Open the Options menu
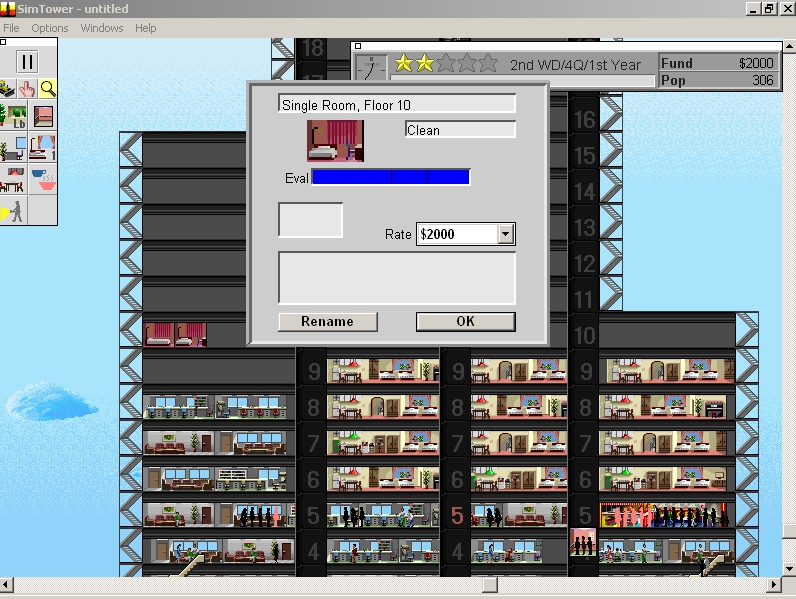The image size is (796, 599). click(x=50, y=28)
